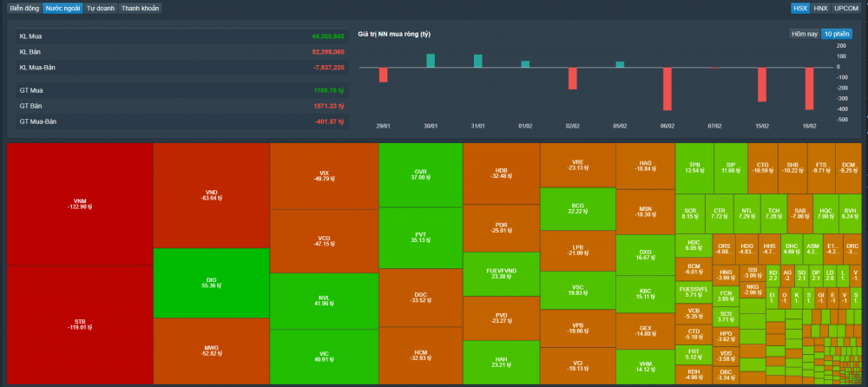Click the VRE treemap tile

[x=578, y=165]
